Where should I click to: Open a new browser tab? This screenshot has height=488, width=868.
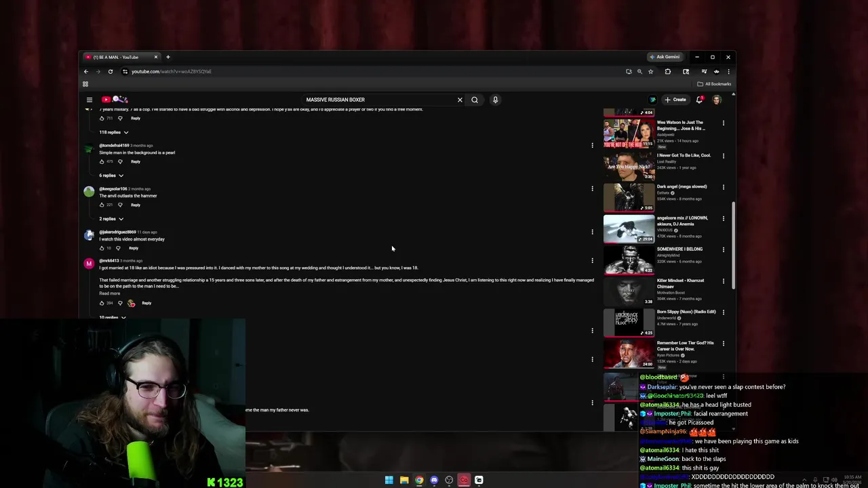pos(168,57)
